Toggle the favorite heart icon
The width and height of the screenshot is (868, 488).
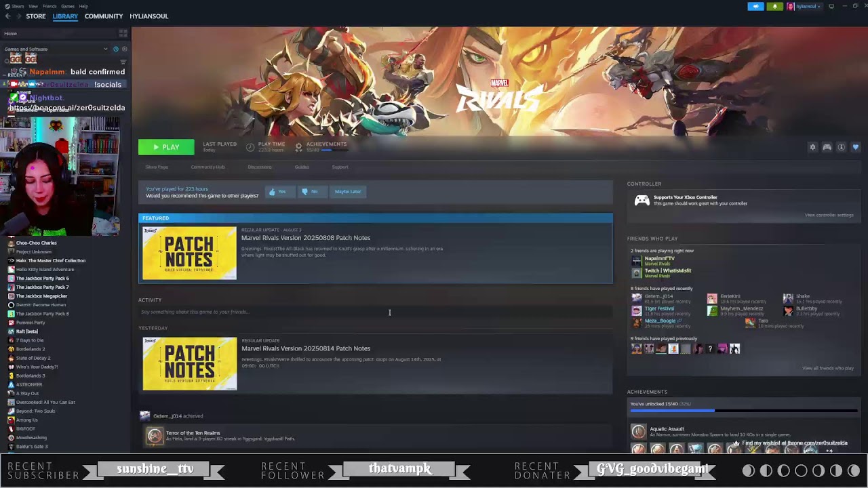[x=856, y=147]
